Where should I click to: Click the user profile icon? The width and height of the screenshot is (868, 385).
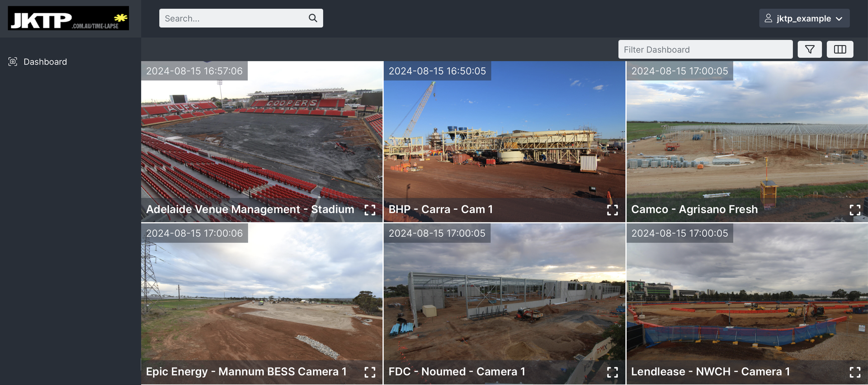(768, 18)
